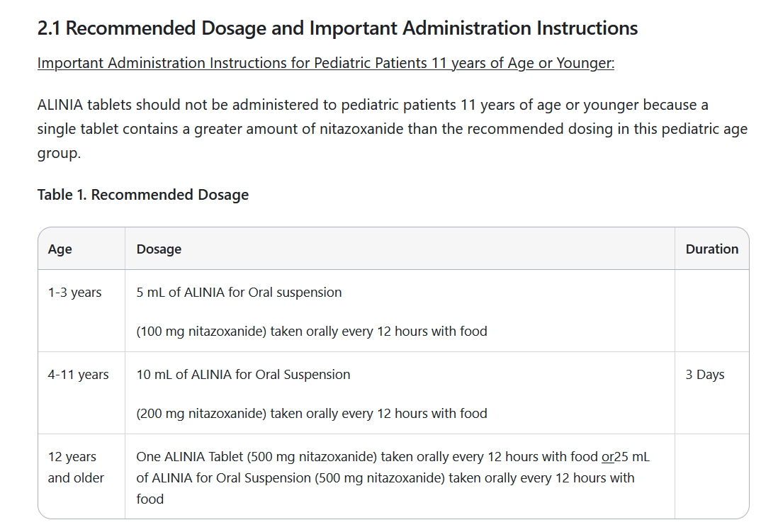Click the underlined Important Administration Instructions link
This screenshot has height=532, width=778.
[325, 63]
